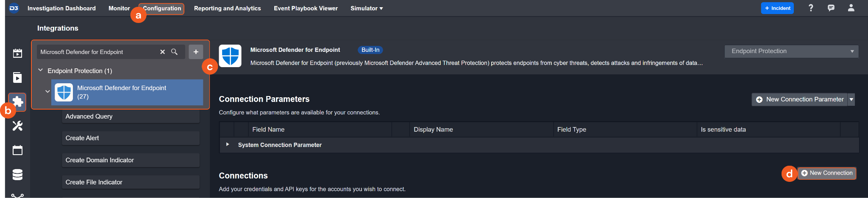
Task: Switch to Reporting and Analytics tab
Action: [x=227, y=8]
